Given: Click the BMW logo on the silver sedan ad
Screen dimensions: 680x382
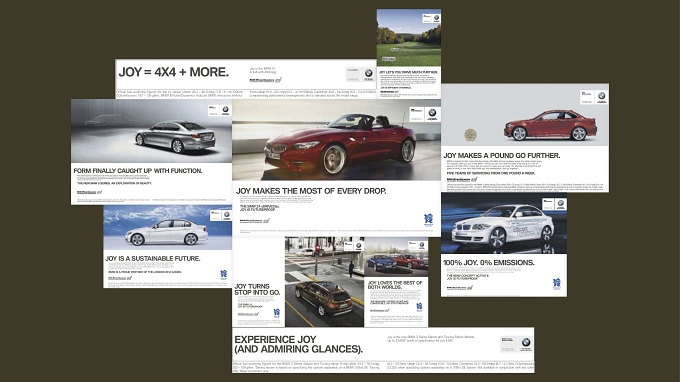Looking at the screenshot, I should click(x=225, y=110).
